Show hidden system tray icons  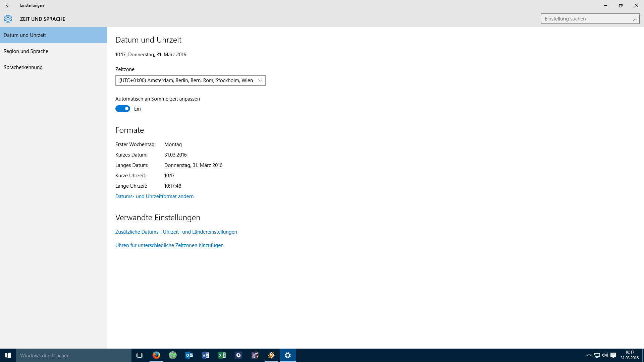point(589,355)
